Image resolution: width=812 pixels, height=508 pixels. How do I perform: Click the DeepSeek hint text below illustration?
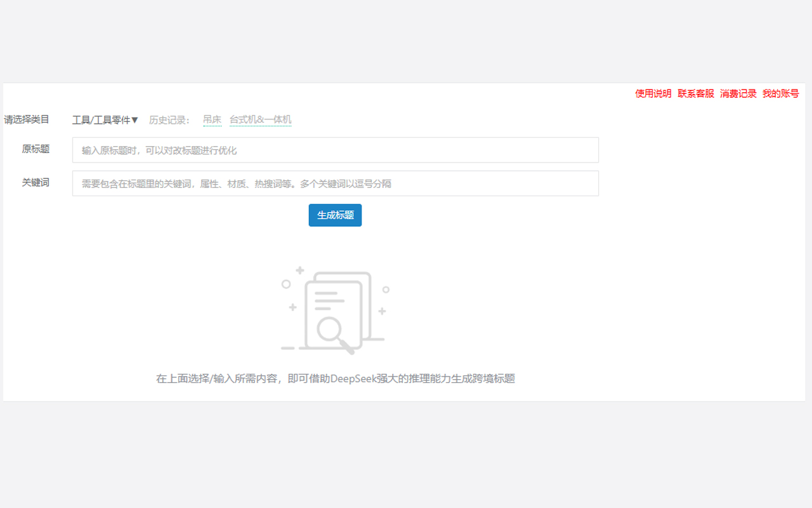336,378
